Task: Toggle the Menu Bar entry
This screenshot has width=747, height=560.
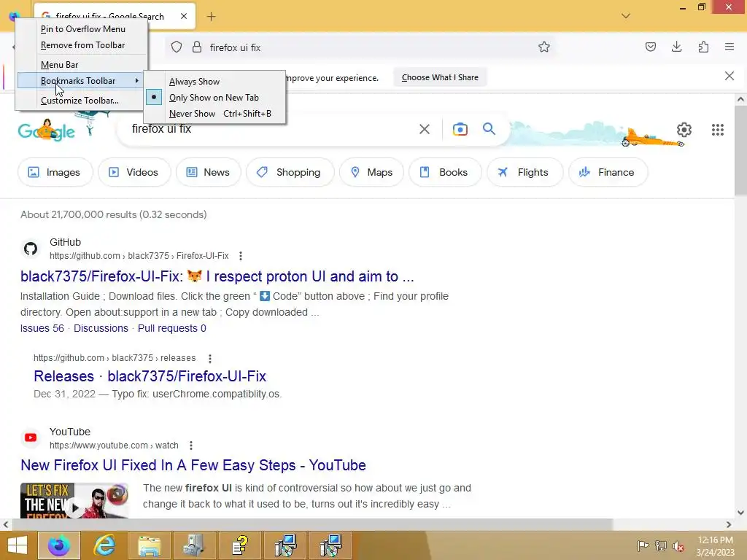Action: 82,64
